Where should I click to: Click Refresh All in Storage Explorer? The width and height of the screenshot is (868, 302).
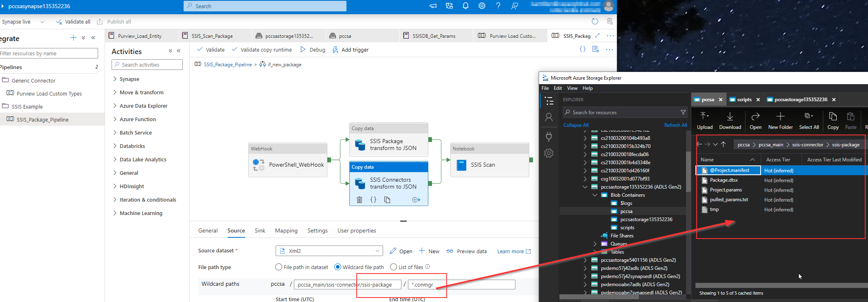pyautogui.click(x=675, y=125)
